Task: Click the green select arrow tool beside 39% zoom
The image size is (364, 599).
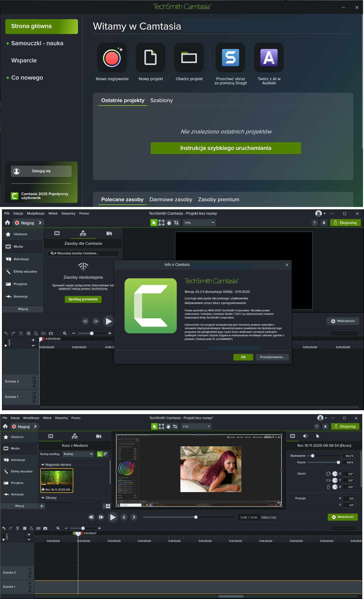Action: coord(154,223)
